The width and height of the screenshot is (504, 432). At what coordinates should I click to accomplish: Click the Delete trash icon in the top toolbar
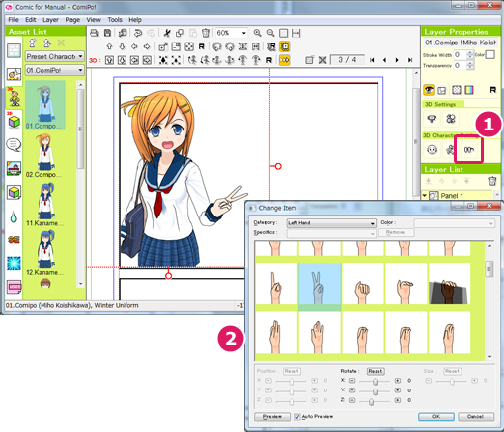(206, 33)
